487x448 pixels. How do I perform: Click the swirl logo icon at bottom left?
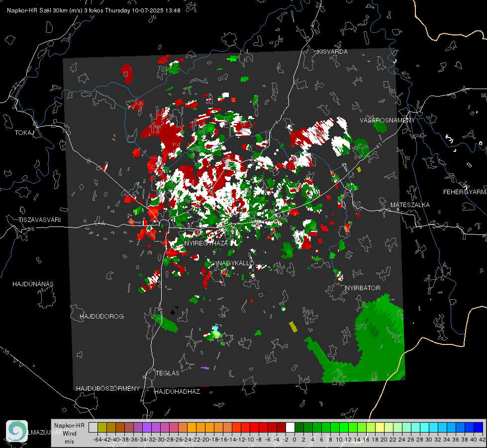[17, 431]
